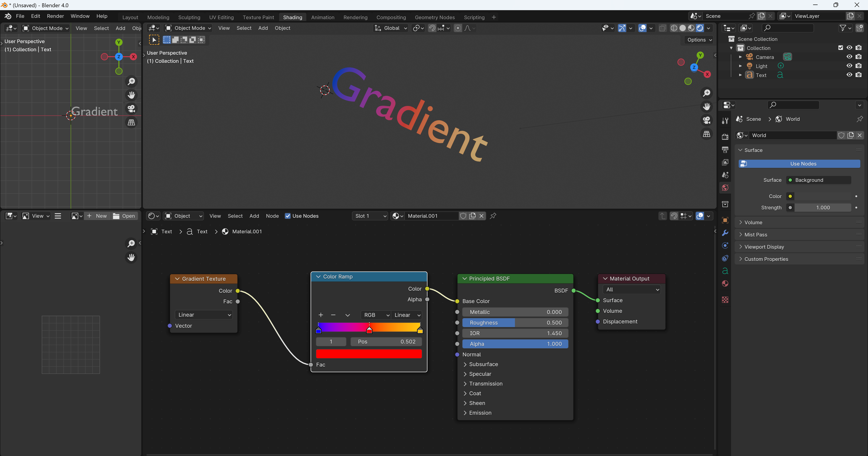Disable Text object in renders toggle

859,75
